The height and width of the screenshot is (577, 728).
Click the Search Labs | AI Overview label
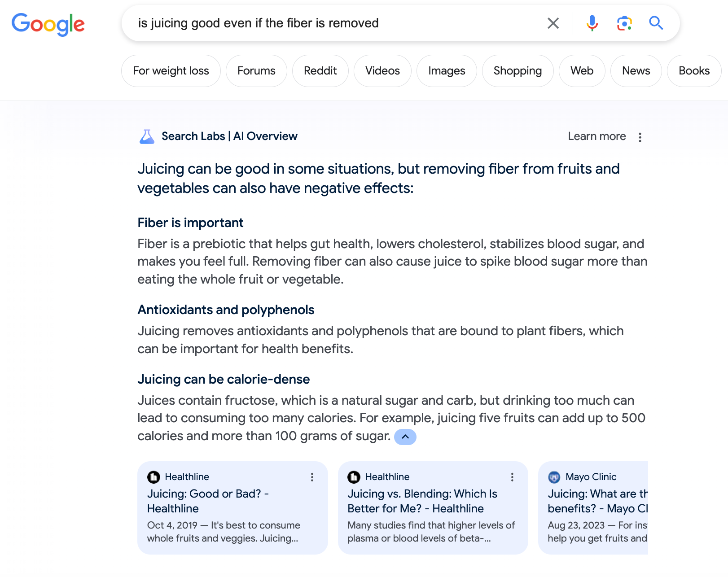229,136
